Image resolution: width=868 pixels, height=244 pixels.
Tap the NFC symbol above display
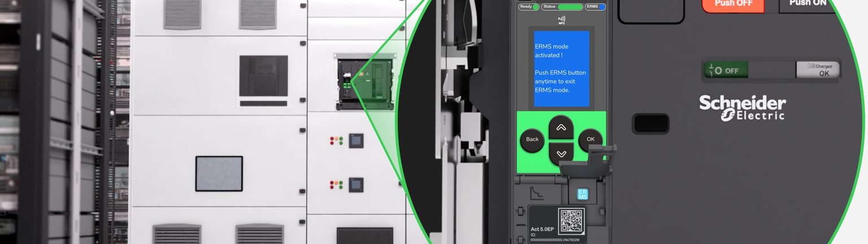[561, 20]
